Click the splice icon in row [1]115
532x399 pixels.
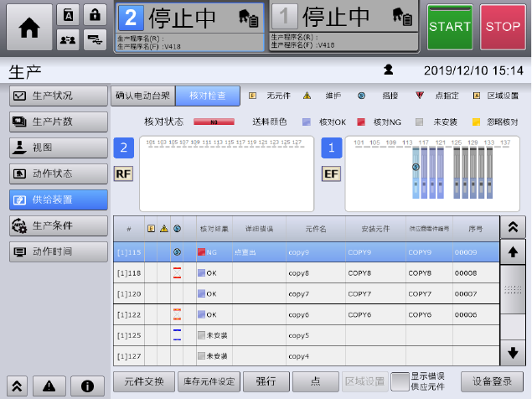pos(177,252)
